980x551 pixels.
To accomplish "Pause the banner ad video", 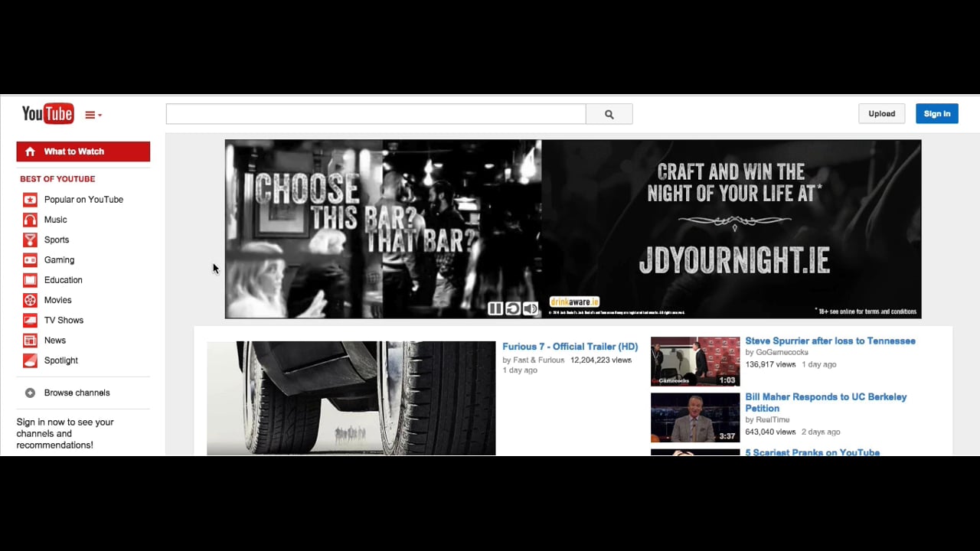I will (x=495, y=308).
